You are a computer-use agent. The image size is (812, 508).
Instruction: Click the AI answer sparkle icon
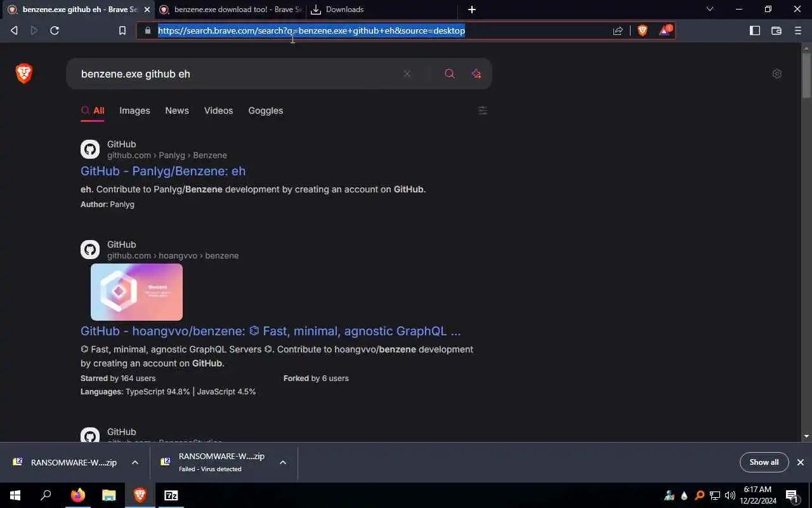coord(476,74)
